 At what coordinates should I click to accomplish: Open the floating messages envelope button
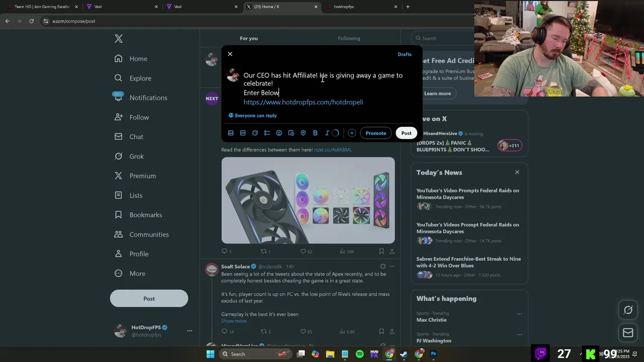(x=628, y=332)
